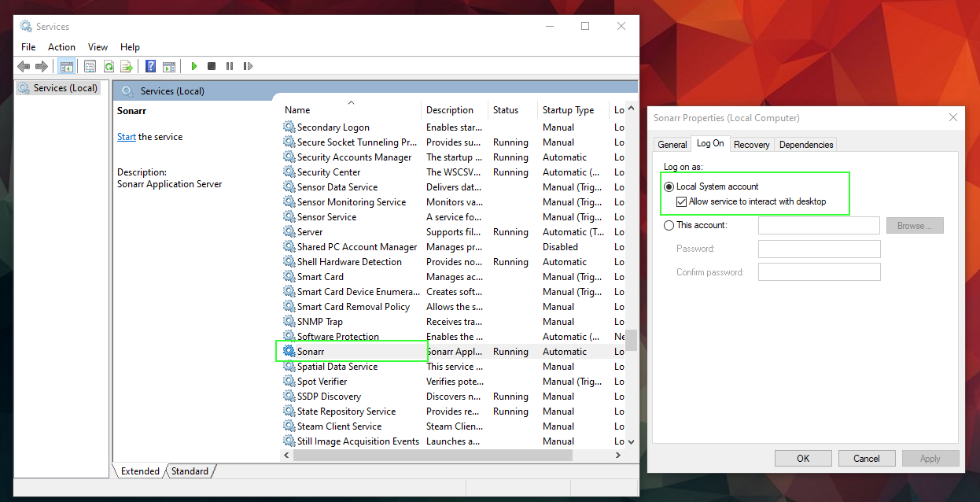Select Software Protection service row
This screenshot has height=502, width=980.
[x=453, y=336]
